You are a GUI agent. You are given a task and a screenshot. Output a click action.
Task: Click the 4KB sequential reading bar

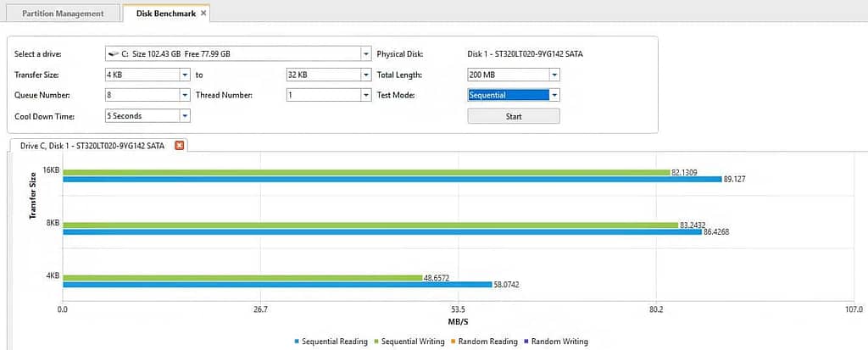(277, 285)
